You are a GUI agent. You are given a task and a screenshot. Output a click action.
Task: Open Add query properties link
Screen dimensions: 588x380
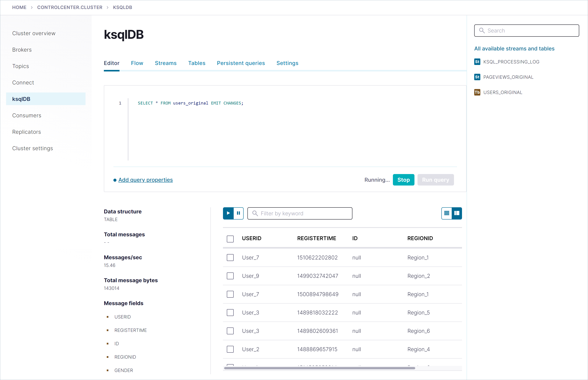145,180
